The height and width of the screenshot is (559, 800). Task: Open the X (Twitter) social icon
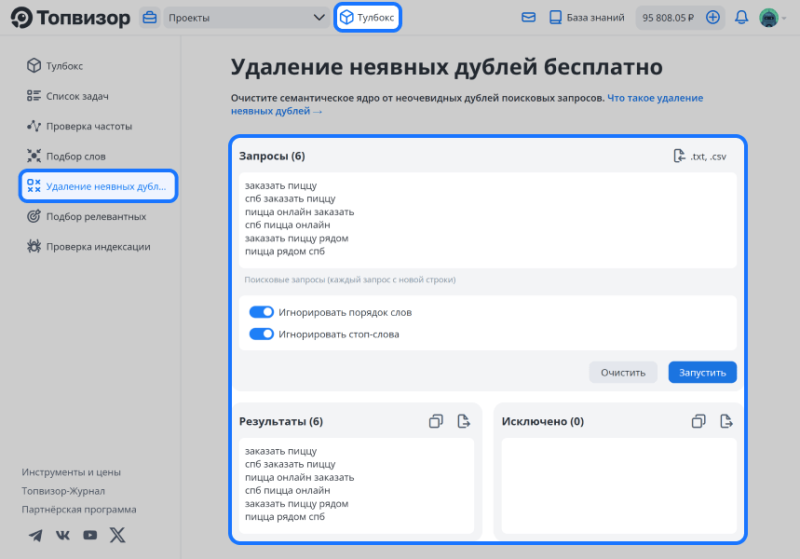tap(117, 535)
